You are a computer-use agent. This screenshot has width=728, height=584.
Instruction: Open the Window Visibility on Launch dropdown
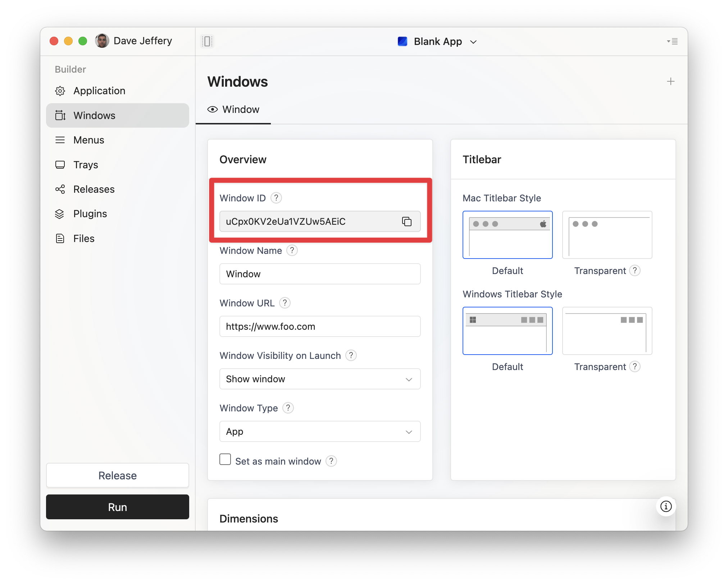[320, 379]
